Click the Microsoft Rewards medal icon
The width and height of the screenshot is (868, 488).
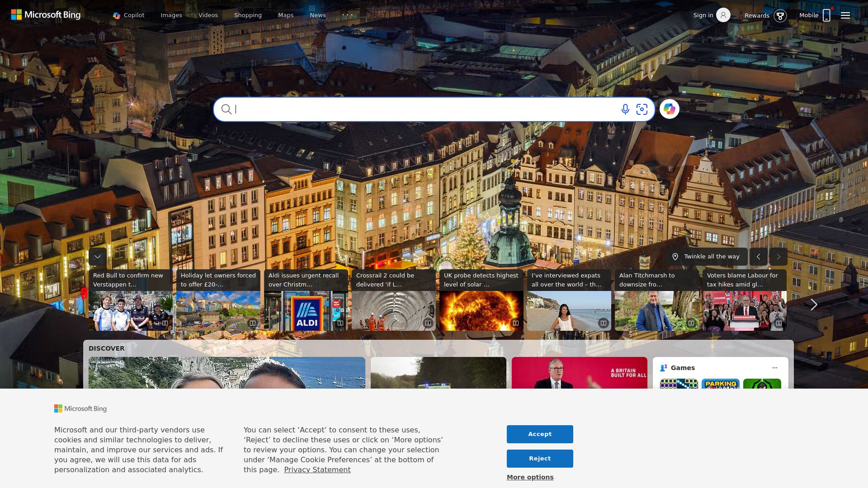[x=780, y=15]
